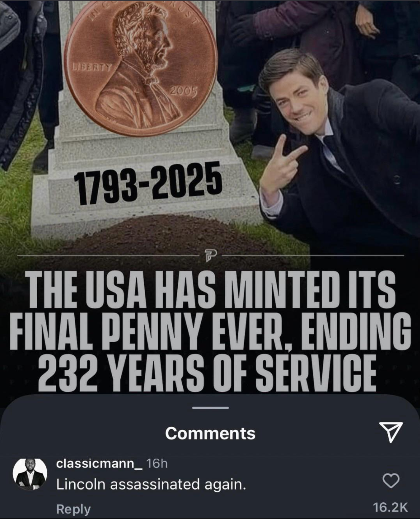420x519 pixels.
Task: Tap the Comments sheet title
Action: pyautogui.click(x=210, y=433)
